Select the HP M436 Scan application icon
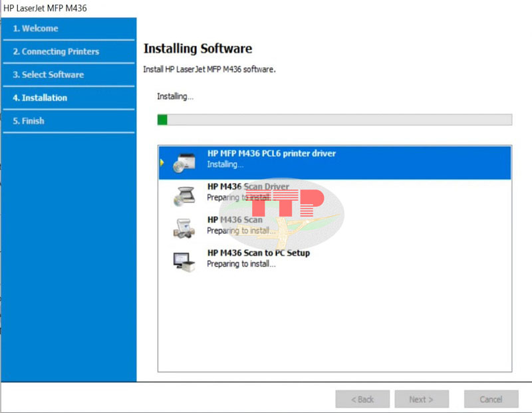 (184, 228)
